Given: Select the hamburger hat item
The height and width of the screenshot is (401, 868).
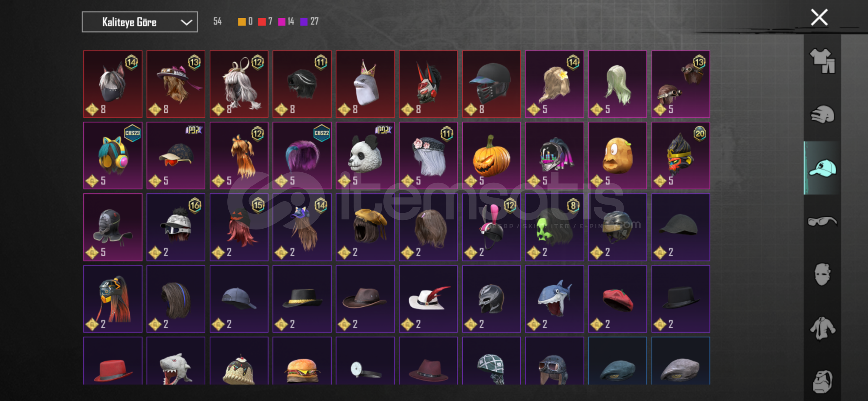Looking at the screenshot, I should point(302,361).
